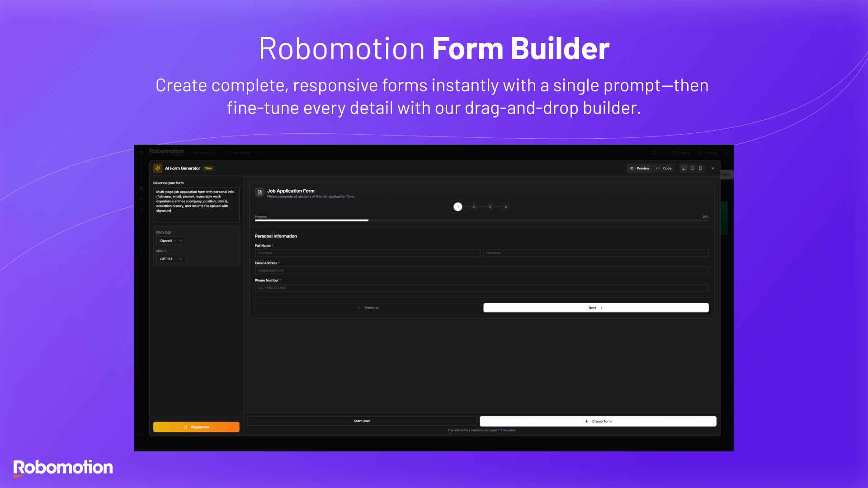The height and width of the screenshot is (488, 868).
Task: Select the tablet preview device icon
Action: 692,168
